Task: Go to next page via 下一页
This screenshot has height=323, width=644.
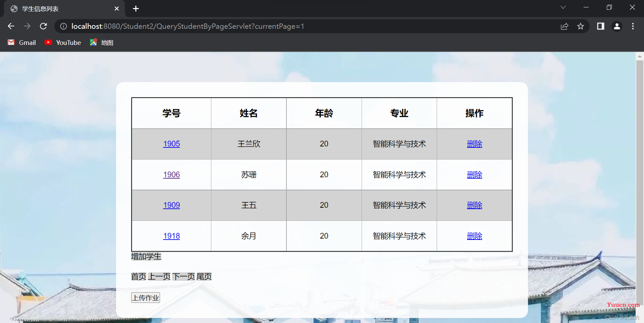Action: click(x=183, y=276)
